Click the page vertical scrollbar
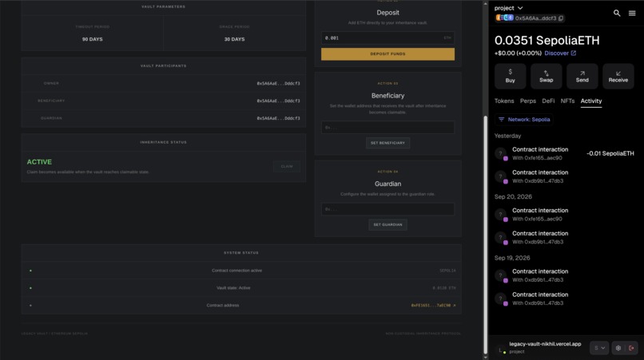Viewport: 644px width, 360px height. pyautogui.click(x=485, y=234)
